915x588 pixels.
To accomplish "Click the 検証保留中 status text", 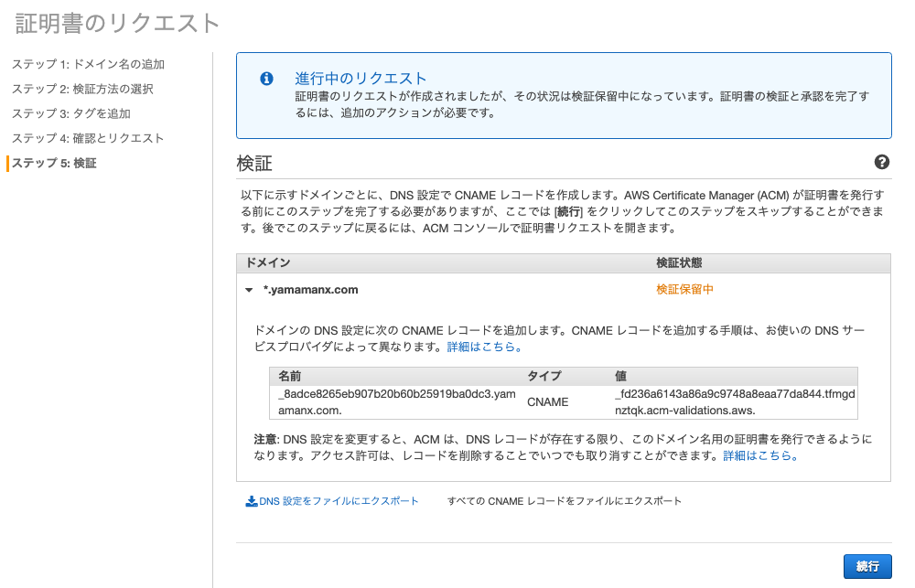I will pyautogui.click(x=685, y=289).
